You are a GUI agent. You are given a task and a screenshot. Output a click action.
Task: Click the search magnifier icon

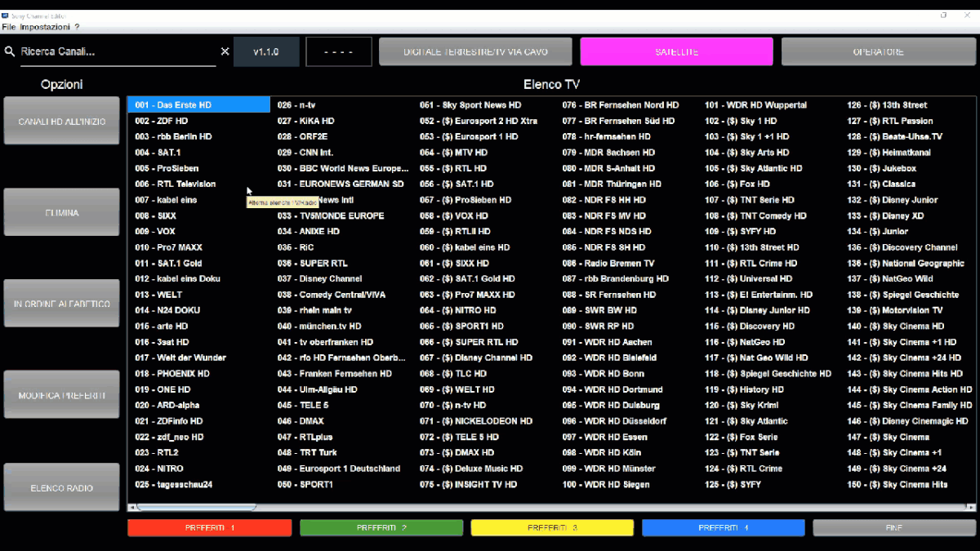10,51
